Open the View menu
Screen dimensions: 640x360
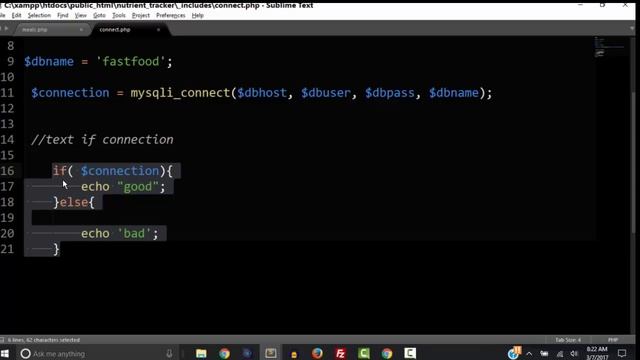[80, 16]
